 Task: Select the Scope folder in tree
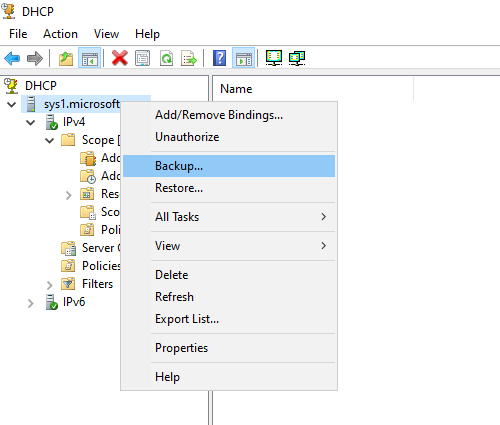click(x=101, y=140)
